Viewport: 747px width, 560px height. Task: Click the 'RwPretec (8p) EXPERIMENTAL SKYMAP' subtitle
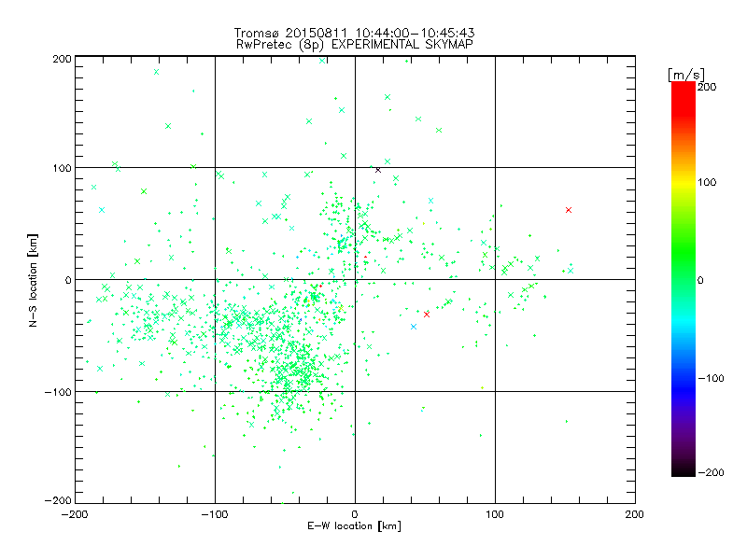(355, 45)
